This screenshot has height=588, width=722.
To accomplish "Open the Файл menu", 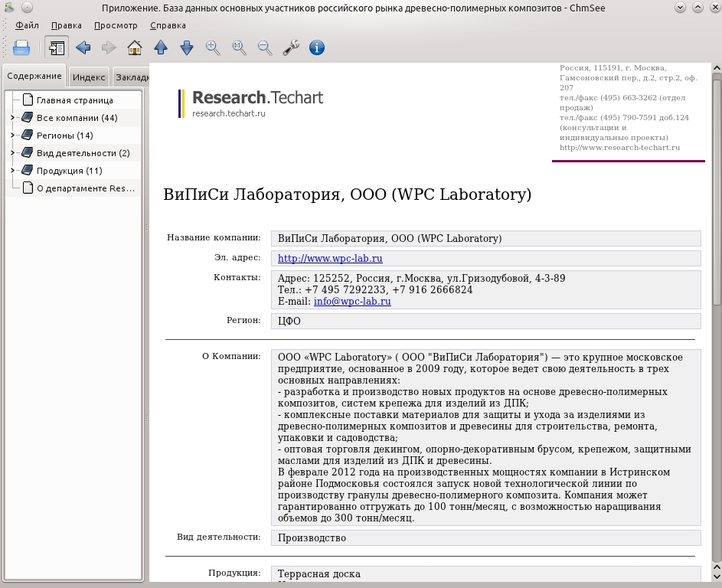I will click(x=27, y=25).
